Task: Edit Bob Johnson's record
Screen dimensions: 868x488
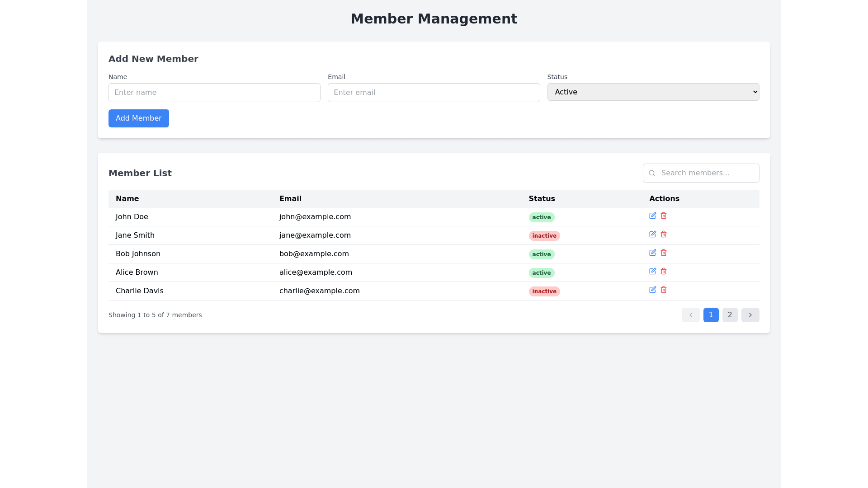Action: 652,253
